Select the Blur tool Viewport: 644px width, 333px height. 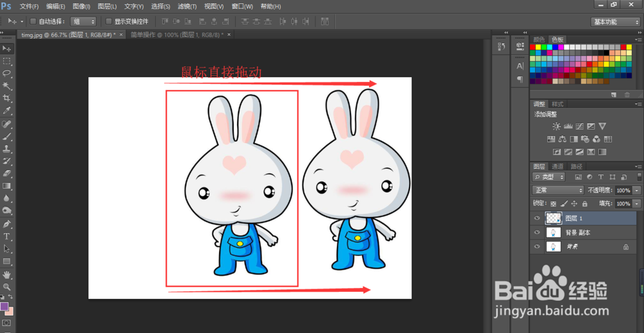tap(6, 198)
